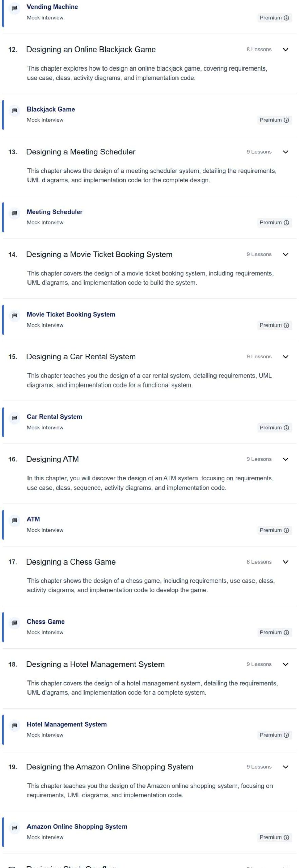Open the Meeting Scheduler mock interview
Image resolution: width=300 pixels, height=868 pixels.
coord(55,212)
